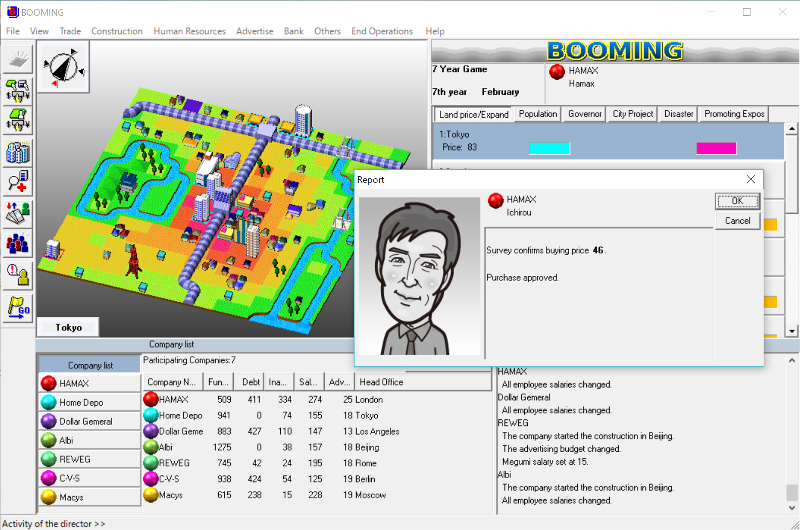Click the cyan bar in Tokyo row
Screen dimensions: 800x530
coord(549,148)
